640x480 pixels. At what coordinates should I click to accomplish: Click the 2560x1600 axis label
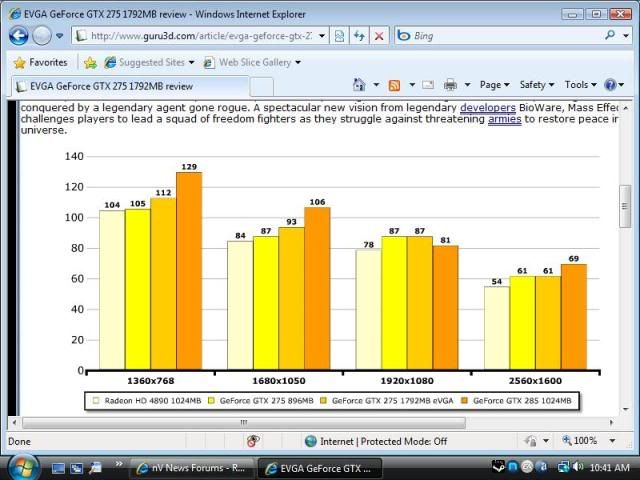pos(535,381)
